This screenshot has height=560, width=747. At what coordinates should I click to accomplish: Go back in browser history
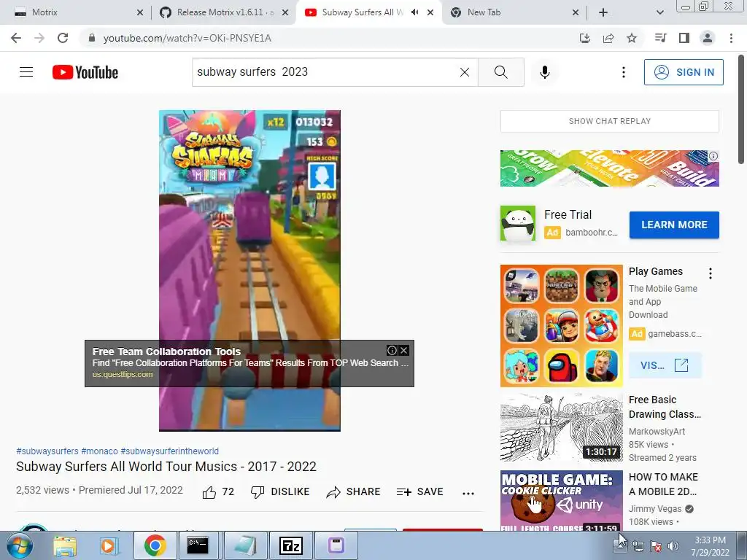pos(16,38)
